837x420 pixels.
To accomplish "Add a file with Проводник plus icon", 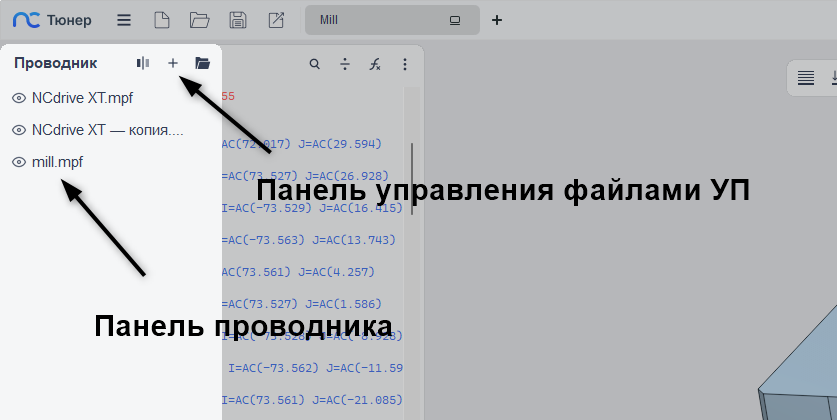I will pyautogui.click(x=173, y=63).
